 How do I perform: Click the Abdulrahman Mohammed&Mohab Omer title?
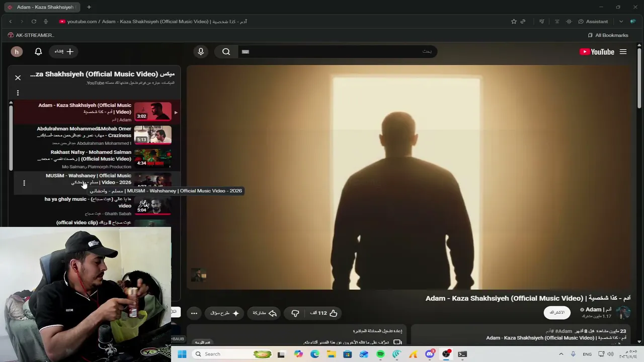[84, 132]
